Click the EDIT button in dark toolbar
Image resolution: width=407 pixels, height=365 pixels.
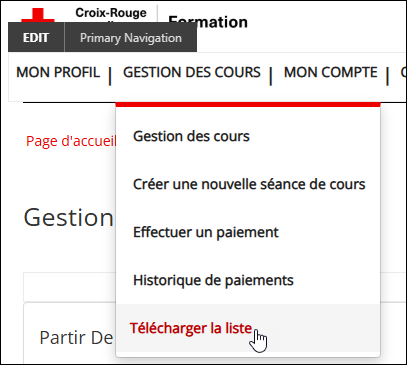click(x=36, y=37)
